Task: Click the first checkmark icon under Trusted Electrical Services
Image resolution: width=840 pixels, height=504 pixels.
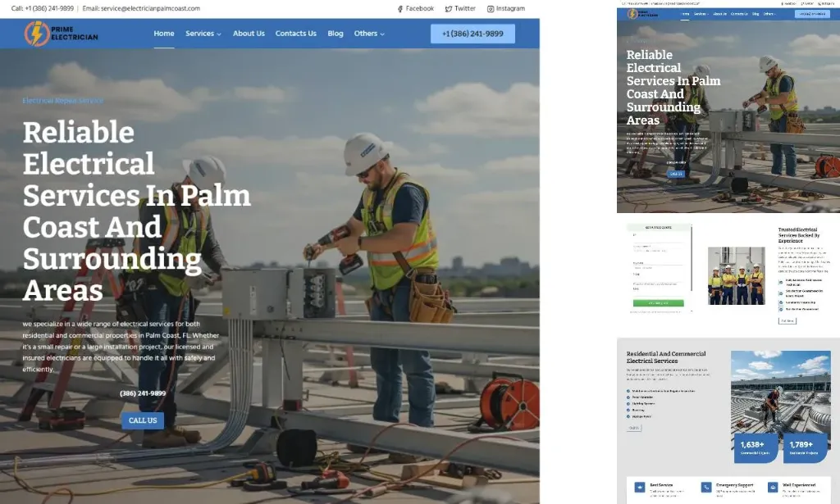Action: (x=780, y=281)
